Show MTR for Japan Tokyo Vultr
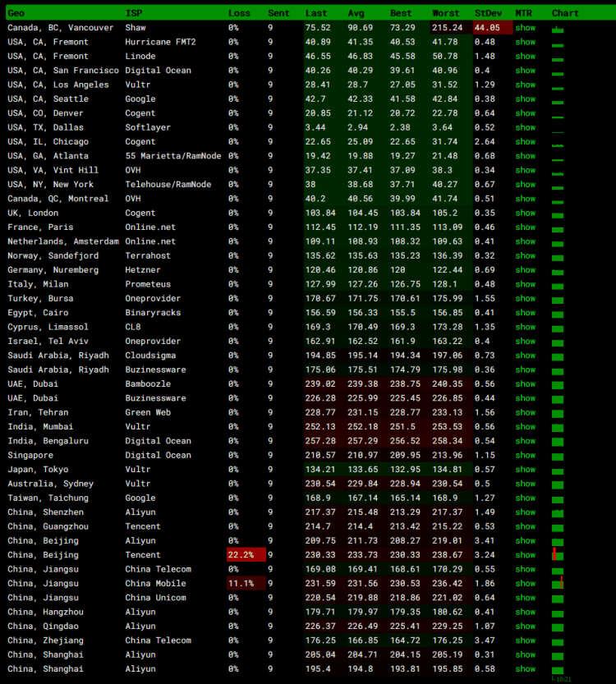The width and height of the screenshot is (616, 684). tap(526, 470)
